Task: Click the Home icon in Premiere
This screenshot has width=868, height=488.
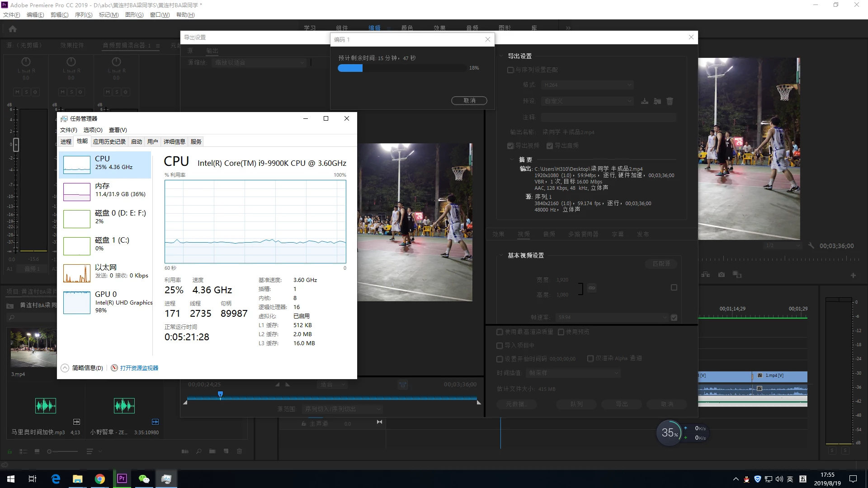Action: pos(13,29)
